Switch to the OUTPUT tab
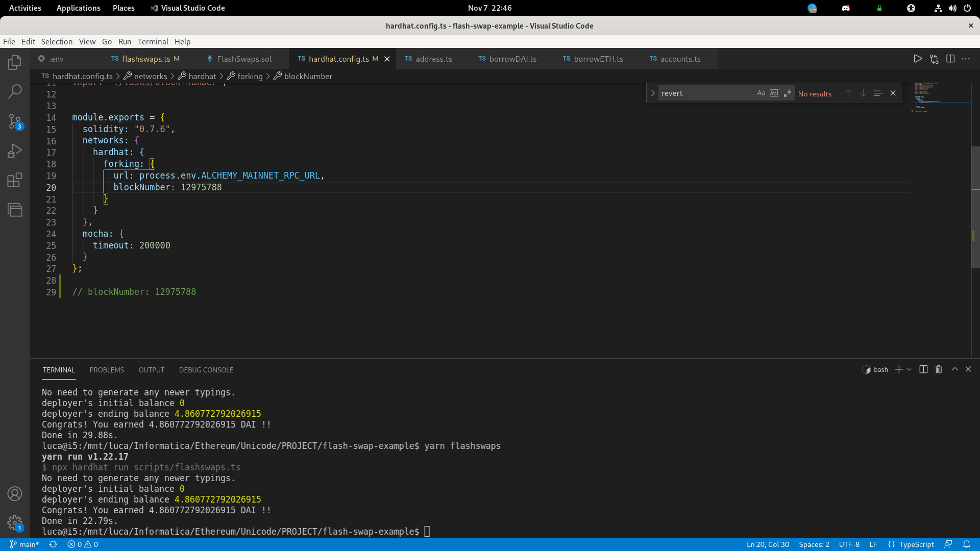This screenshot has height=551, width=980. tap(152, 370)
